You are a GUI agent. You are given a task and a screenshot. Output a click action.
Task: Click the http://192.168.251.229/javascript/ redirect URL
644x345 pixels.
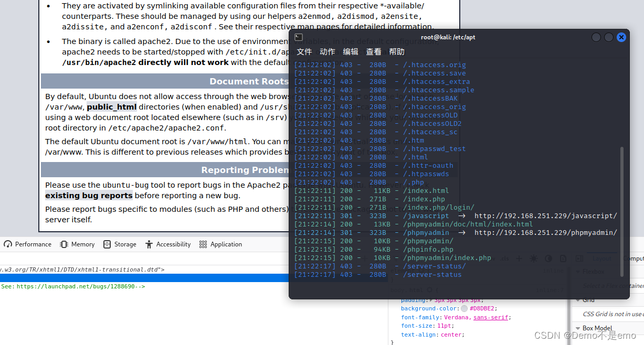546,216
